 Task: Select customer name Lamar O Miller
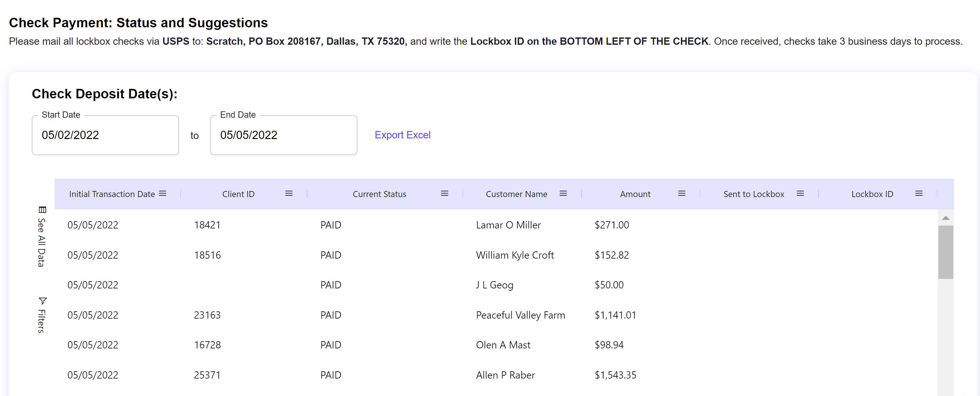(508, 225)
